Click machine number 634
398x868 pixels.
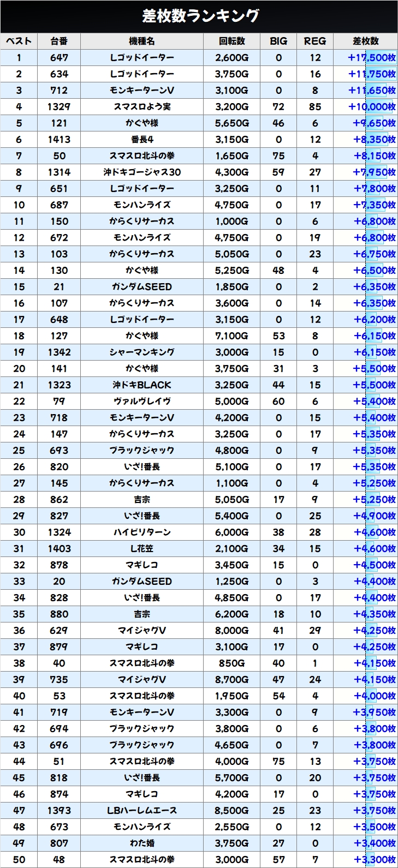[x=59, y=74]
